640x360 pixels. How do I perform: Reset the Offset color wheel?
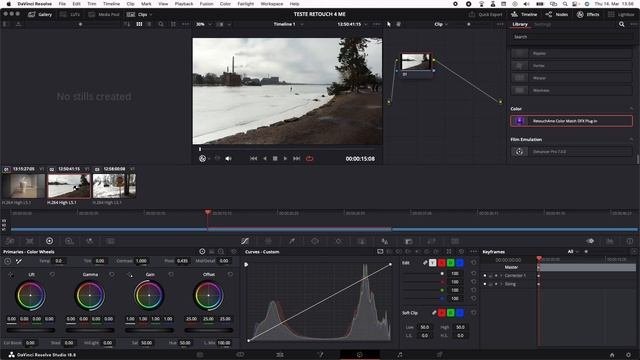point(231,274)
